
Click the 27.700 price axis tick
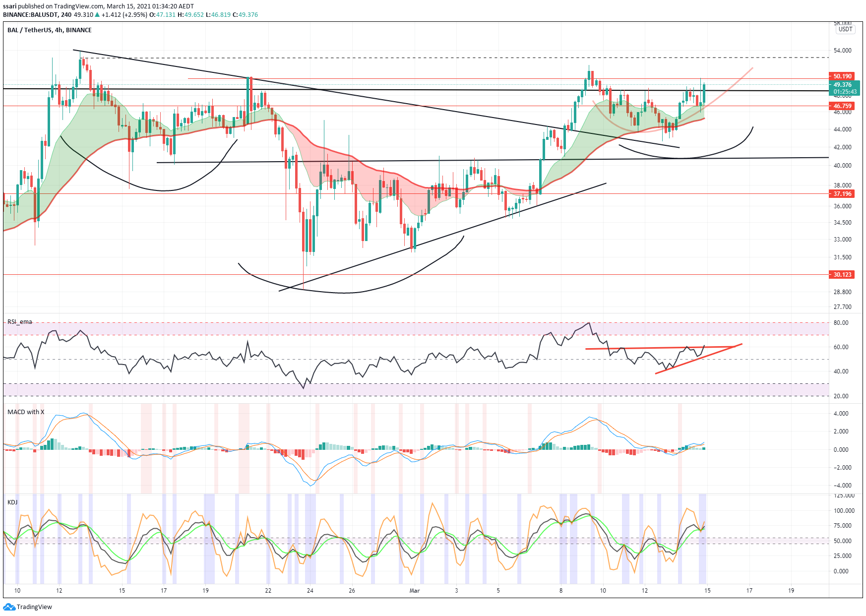843,307
